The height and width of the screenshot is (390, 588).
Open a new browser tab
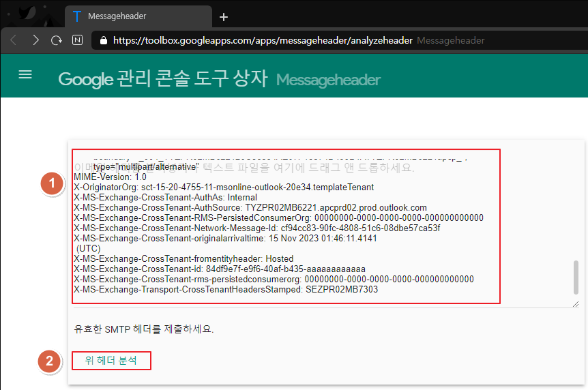point(224,17)
